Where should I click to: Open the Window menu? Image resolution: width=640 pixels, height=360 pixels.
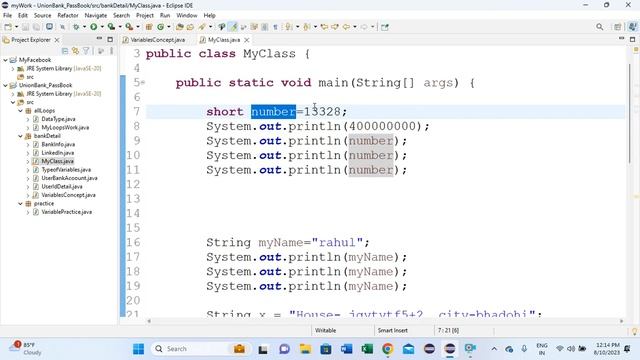click(x=187, y=16)
